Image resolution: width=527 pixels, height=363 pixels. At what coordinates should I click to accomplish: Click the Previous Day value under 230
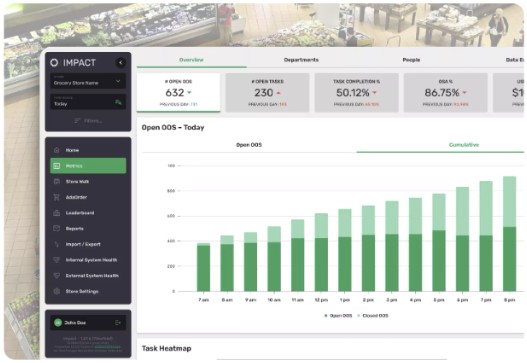[x=283, y=105]
